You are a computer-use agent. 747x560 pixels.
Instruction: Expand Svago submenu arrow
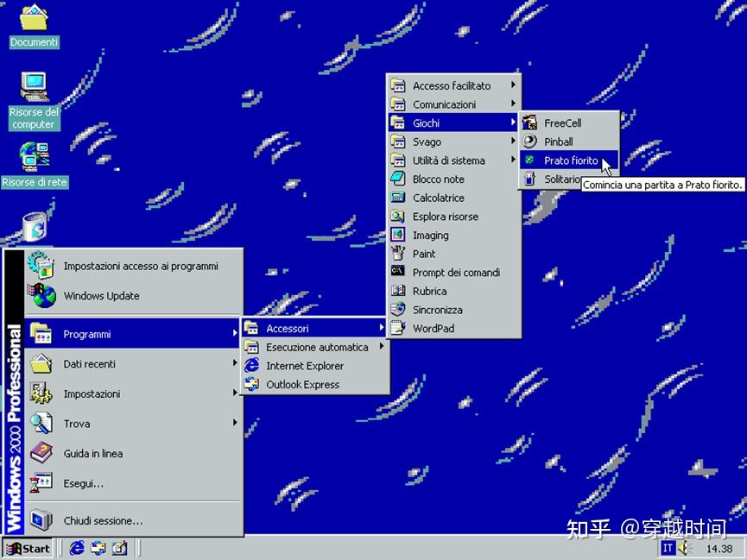513,141
